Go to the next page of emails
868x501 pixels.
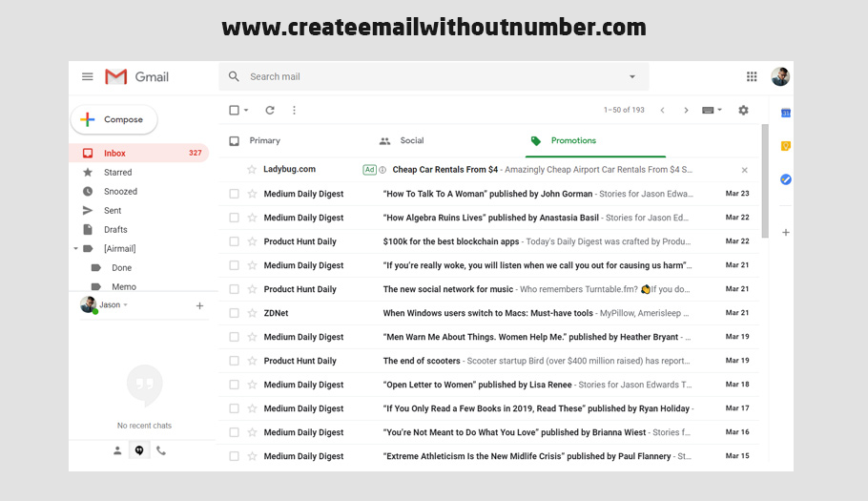click(x=686, y=110)
